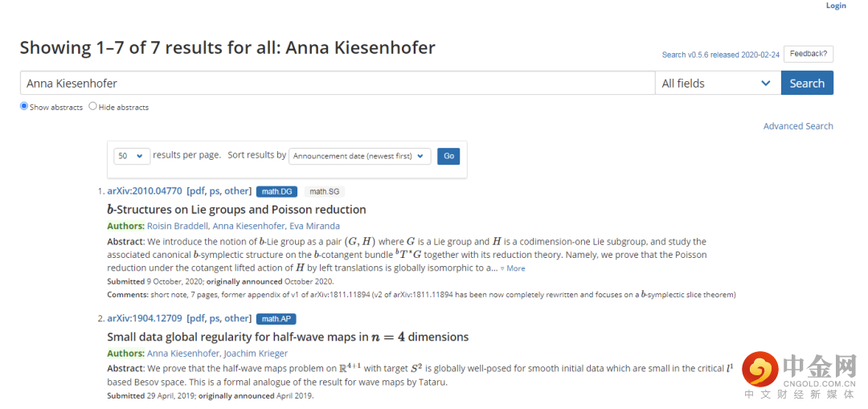
Task: Select the Hide abstracts radio button
Action: [92, 106]
